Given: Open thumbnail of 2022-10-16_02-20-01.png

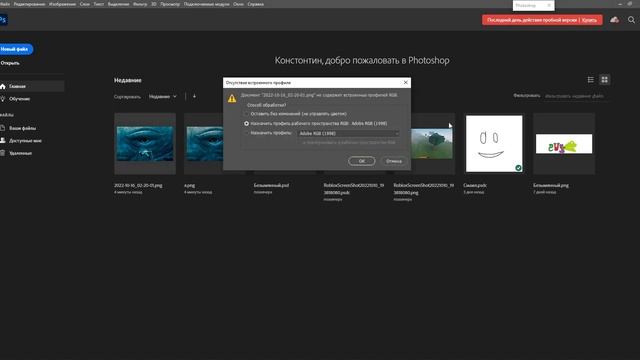Looking at the screenshot, I should (145, 144).
